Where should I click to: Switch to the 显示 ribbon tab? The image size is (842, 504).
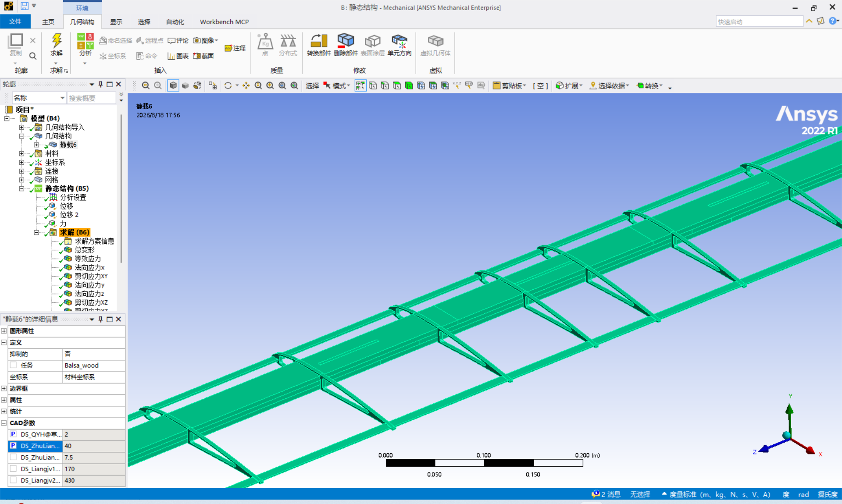pyautogui.click(x=116, y=21)
